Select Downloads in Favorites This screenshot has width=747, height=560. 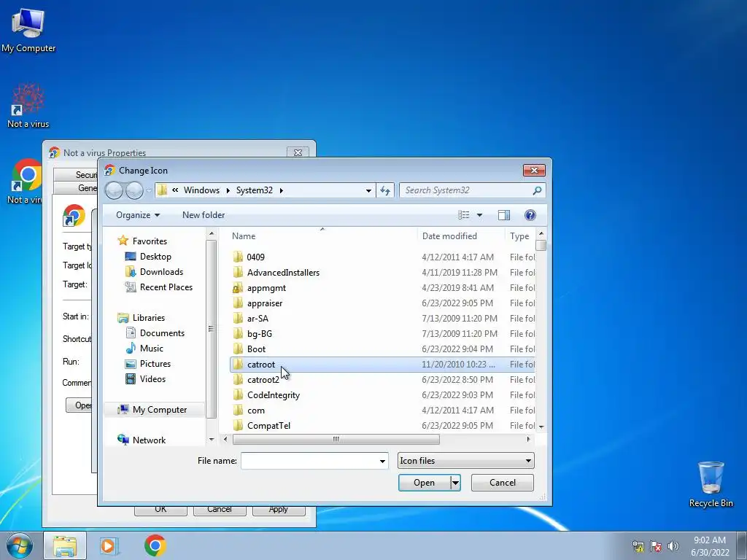coord(154,272)
